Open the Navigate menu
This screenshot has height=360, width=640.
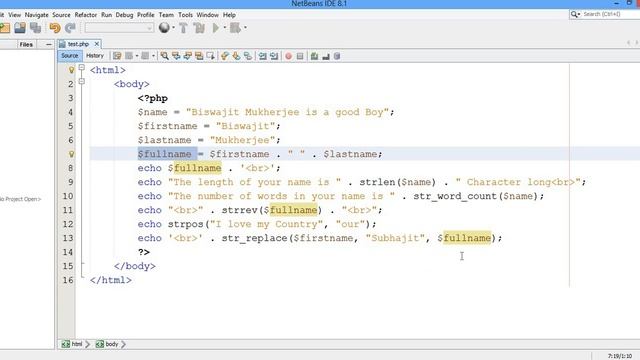point(36,15)
